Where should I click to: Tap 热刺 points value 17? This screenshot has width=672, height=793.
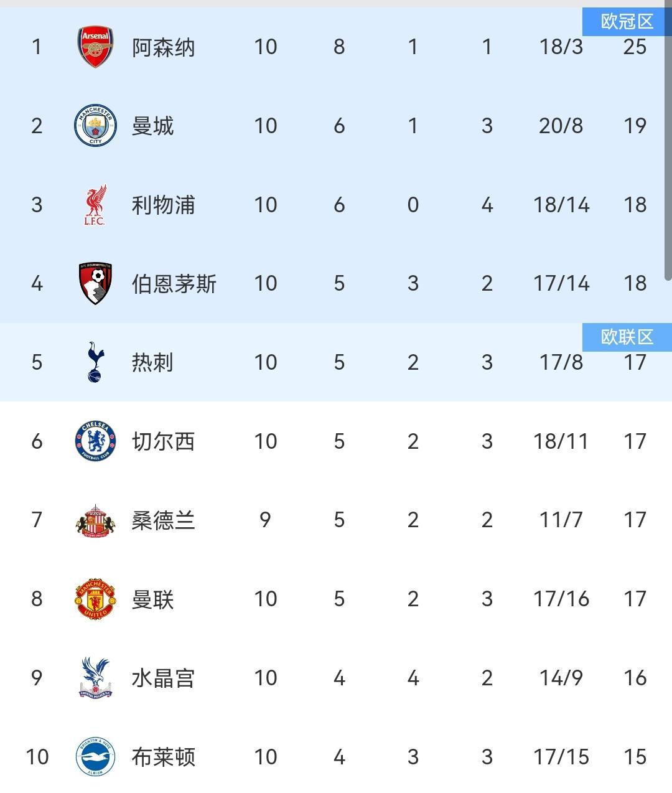635,362
